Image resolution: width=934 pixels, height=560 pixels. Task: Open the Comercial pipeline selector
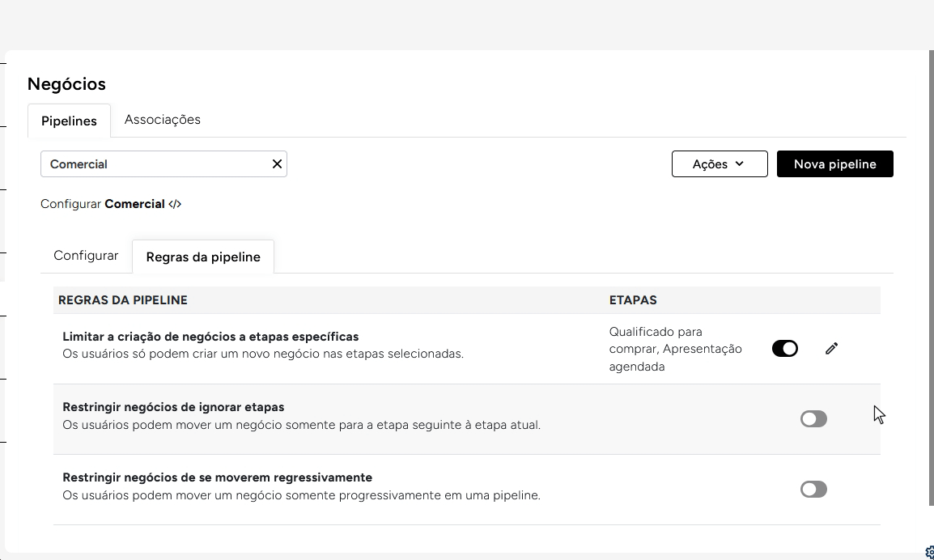154,164
